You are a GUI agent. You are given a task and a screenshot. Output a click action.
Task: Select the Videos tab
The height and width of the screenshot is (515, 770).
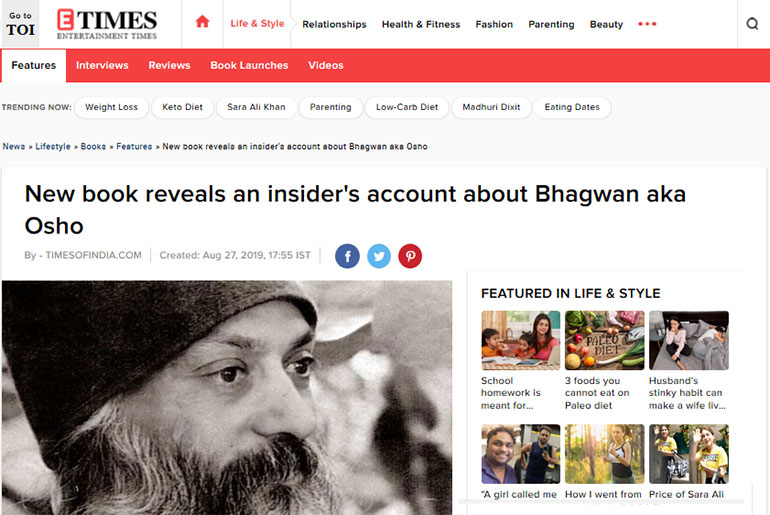[326, 65]
